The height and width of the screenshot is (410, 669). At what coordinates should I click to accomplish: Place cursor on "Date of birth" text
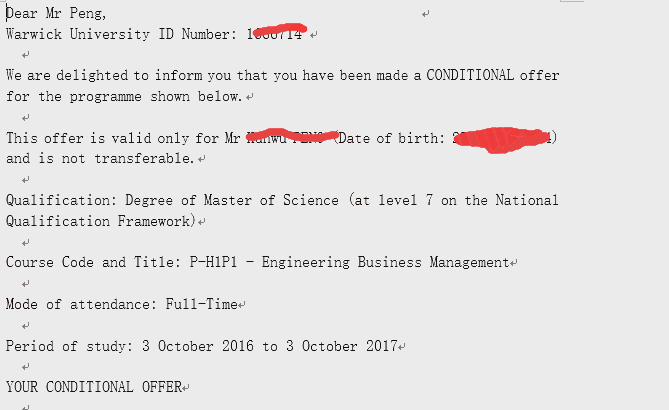click(389, 138)
